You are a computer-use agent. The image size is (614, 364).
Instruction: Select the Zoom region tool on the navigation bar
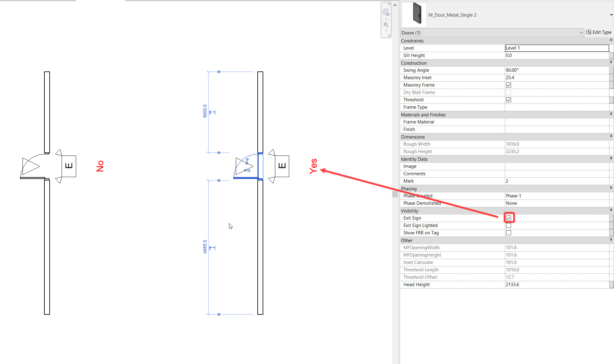click(x=386, y=25)
